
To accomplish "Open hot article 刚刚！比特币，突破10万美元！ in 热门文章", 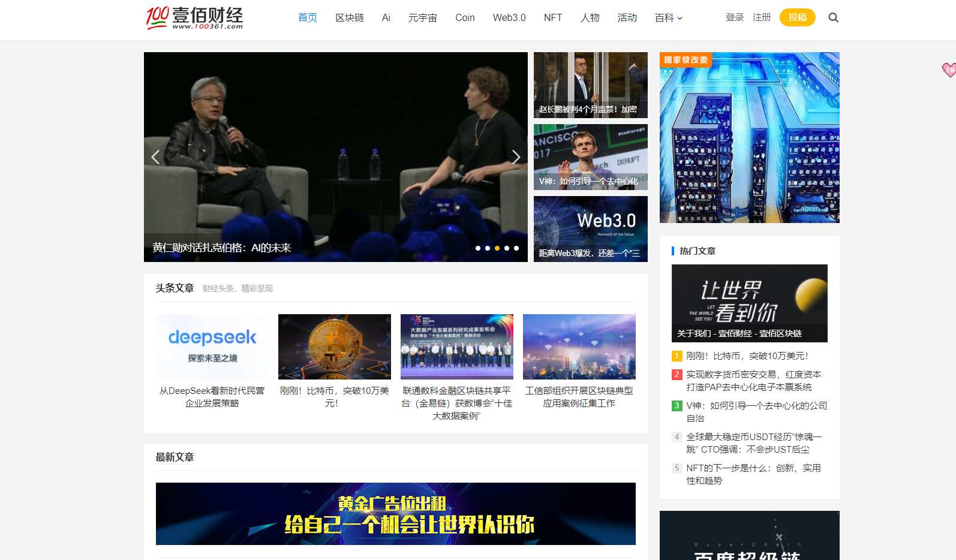I will 747,356.
